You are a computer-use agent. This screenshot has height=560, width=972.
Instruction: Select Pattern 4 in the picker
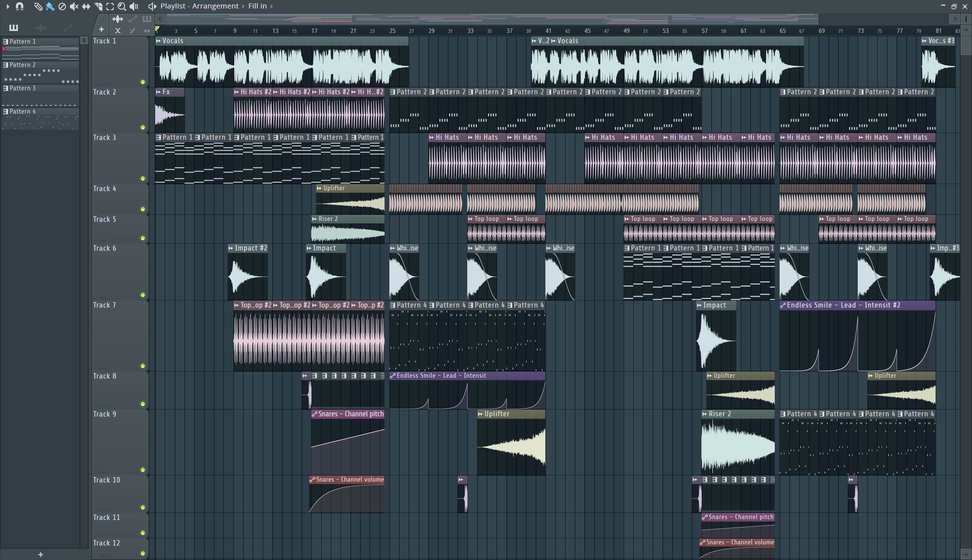click(x=40, y=119)
